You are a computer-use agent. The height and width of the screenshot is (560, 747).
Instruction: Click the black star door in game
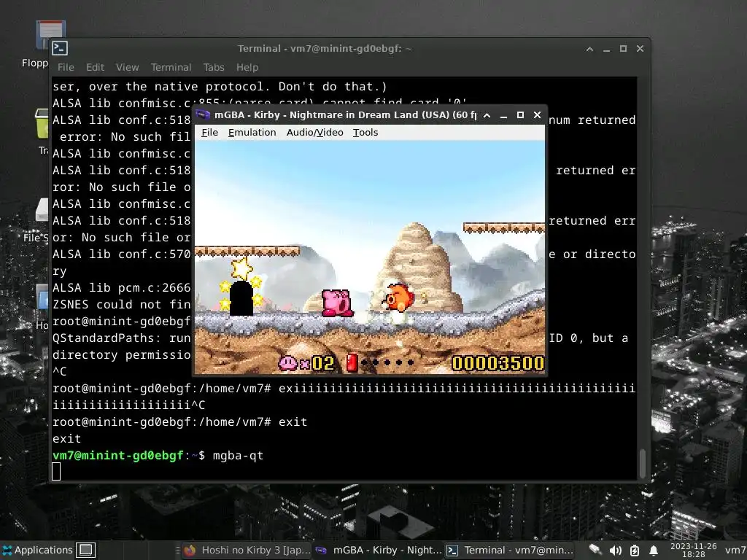click(241, 298)
